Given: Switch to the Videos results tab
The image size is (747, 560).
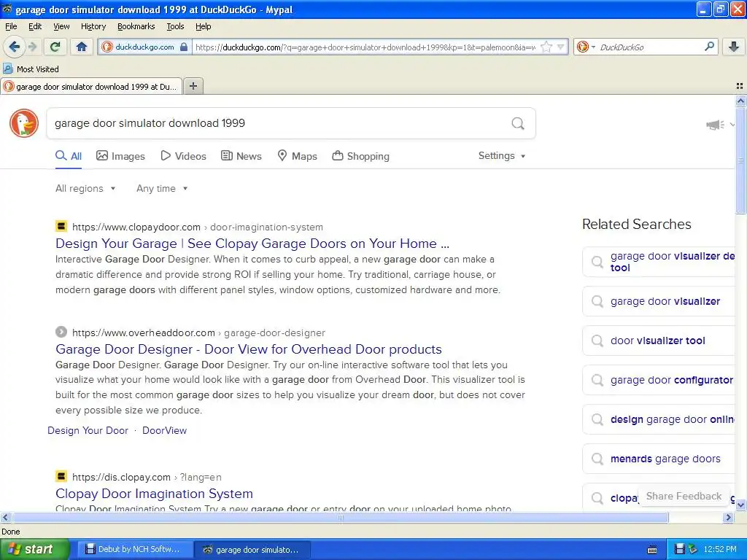Looking at the screenshot, I should click(x=183, y=156).
